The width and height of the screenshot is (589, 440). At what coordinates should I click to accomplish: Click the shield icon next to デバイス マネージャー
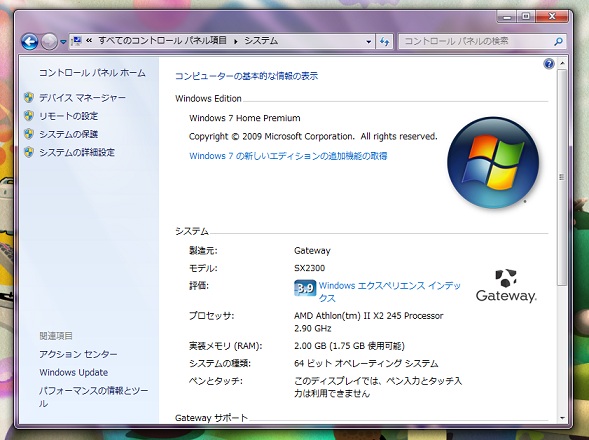29,98
